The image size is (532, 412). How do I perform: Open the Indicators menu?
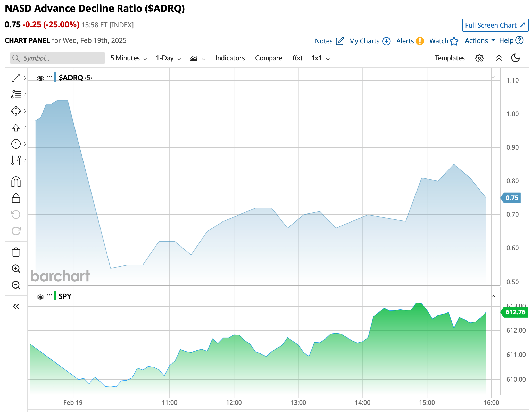[x=230, y=58]
